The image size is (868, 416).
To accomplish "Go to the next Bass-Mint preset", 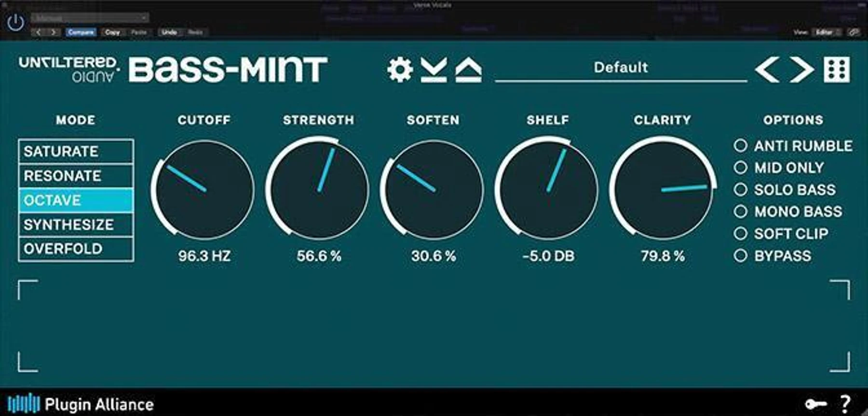I will 801,70.
